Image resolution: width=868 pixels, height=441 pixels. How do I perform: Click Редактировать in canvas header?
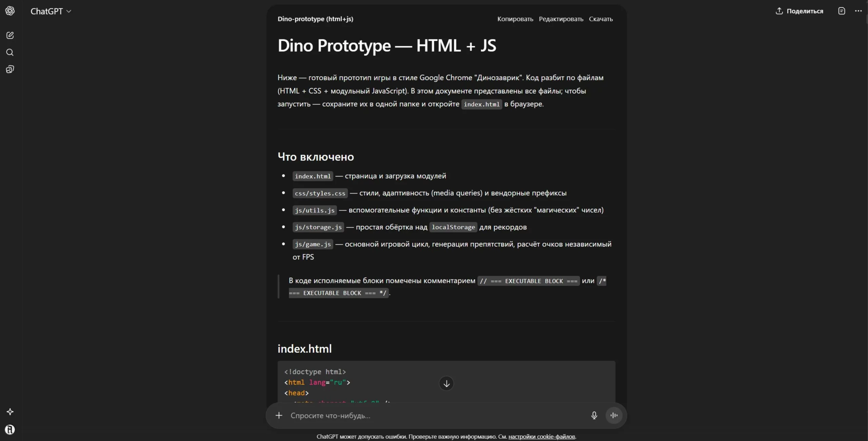[x=561, y=19]
